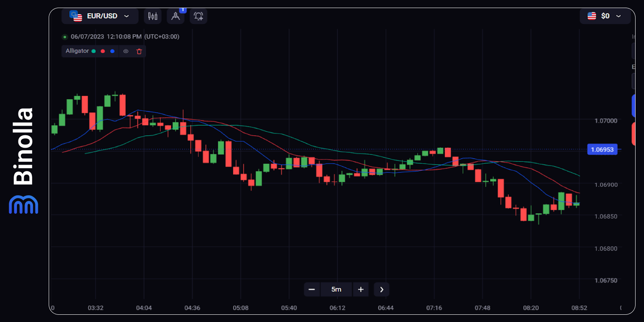Click the 1.07000 price axis label
The image size is (644, 322).
pyautogui.click(x=606, y=121)
